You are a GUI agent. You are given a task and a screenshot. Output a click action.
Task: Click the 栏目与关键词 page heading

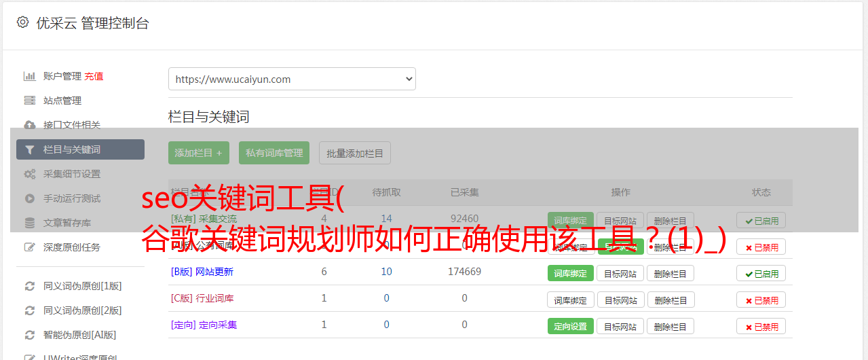coord(209,117)
